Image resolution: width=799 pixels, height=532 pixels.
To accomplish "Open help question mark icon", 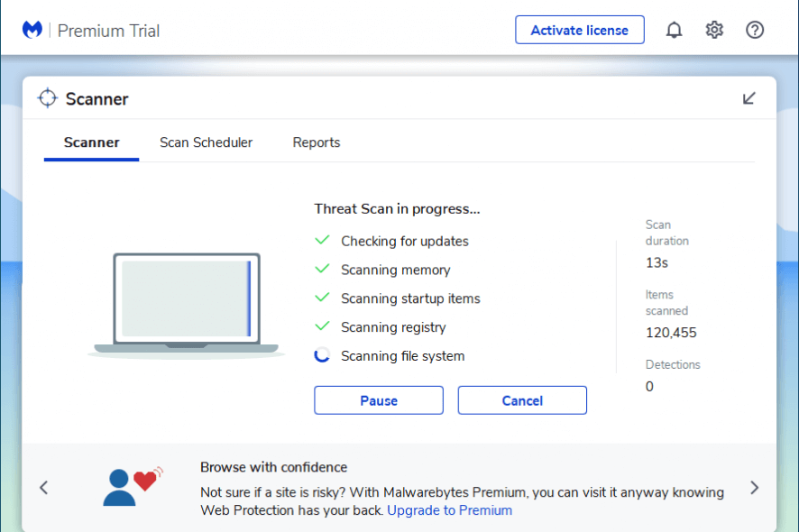I will click(754, 30).
